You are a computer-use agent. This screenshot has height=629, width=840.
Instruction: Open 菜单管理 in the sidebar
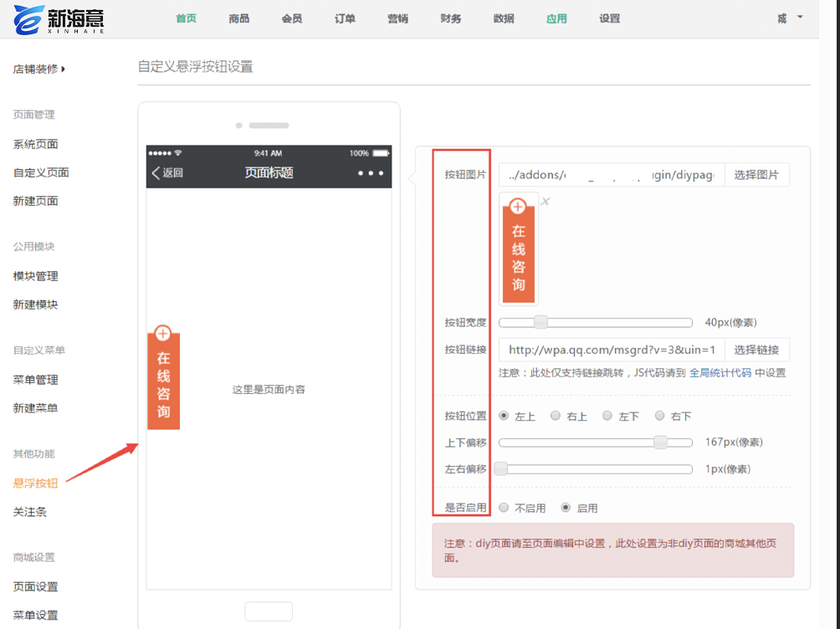coord(35,380)
